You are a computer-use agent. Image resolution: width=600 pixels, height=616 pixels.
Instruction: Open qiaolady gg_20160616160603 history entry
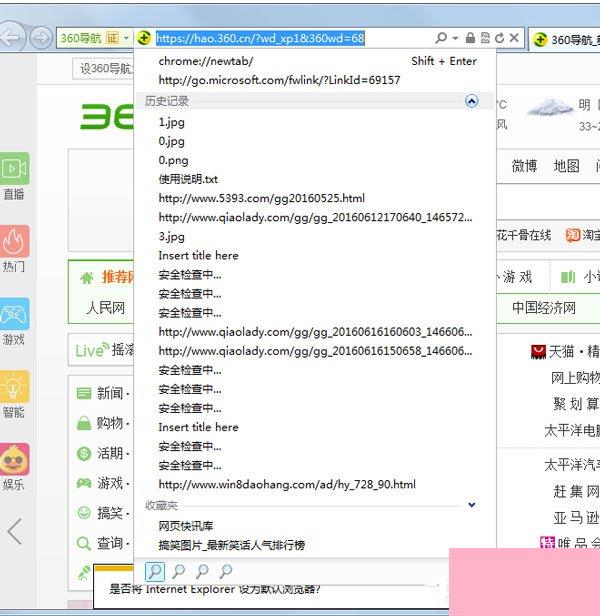pos(314,332)
